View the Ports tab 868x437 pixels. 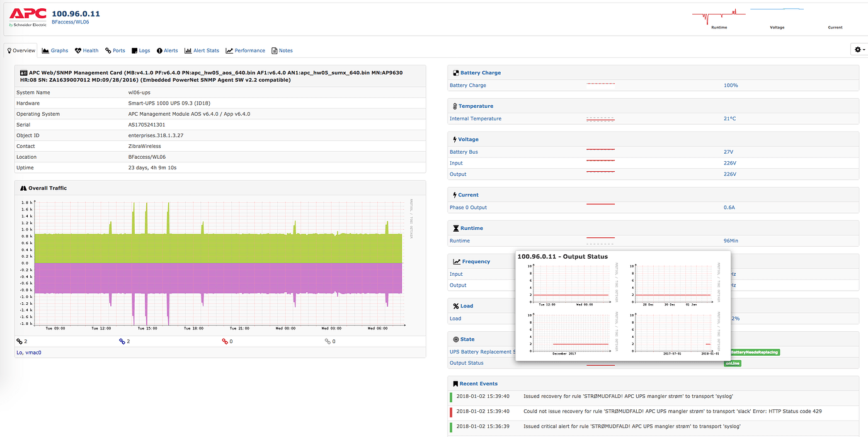pyautogui.click(x=115, y=50)
